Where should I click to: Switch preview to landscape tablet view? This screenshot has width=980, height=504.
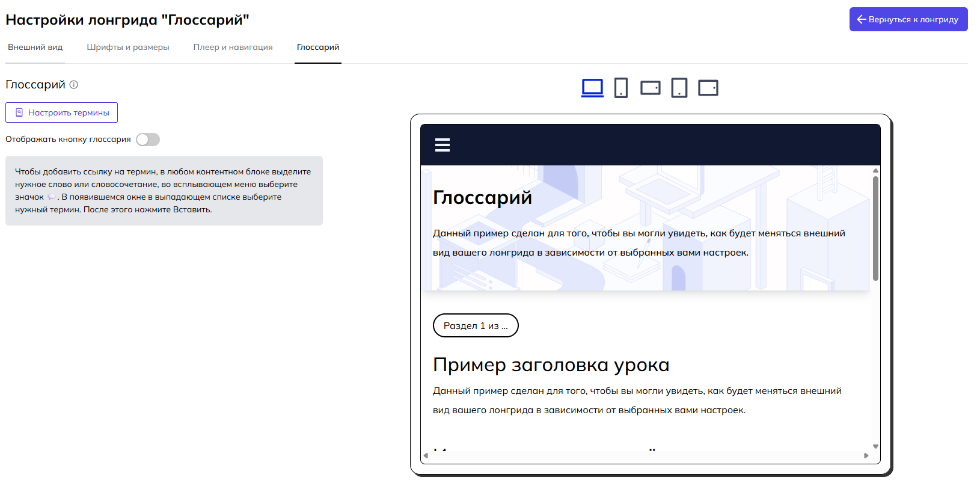click(708, 88)
